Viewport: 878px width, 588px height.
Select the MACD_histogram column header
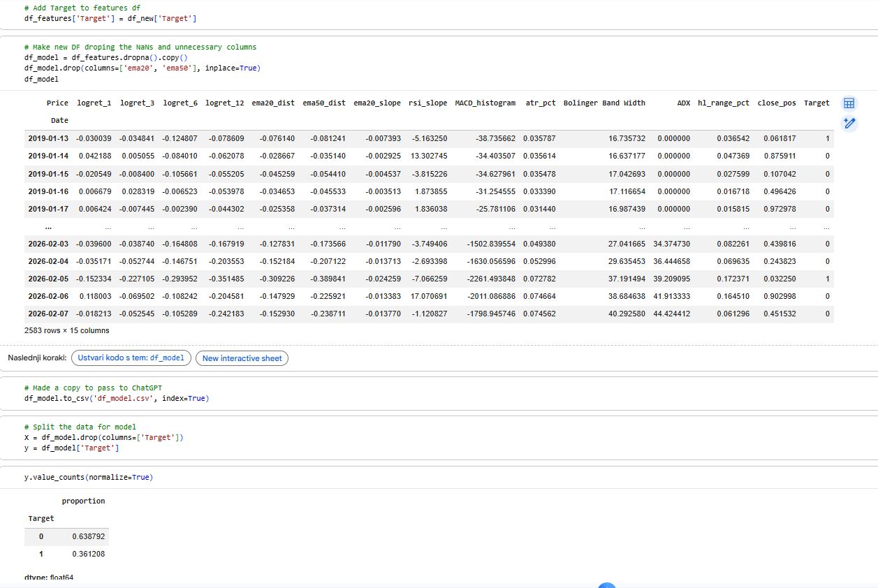click(x=485, y=103)
